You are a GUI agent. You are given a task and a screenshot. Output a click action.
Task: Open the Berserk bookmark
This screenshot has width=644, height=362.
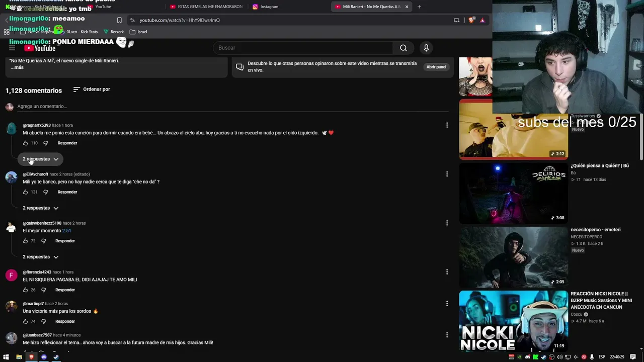pyautogui.click(x=114, y=32)
